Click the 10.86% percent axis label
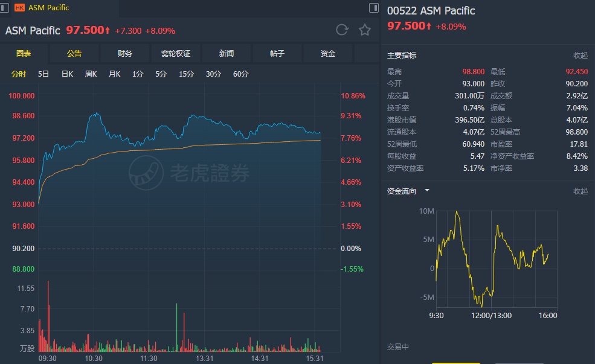The width and height of the screenshot is (595, 364). (353, 96)
